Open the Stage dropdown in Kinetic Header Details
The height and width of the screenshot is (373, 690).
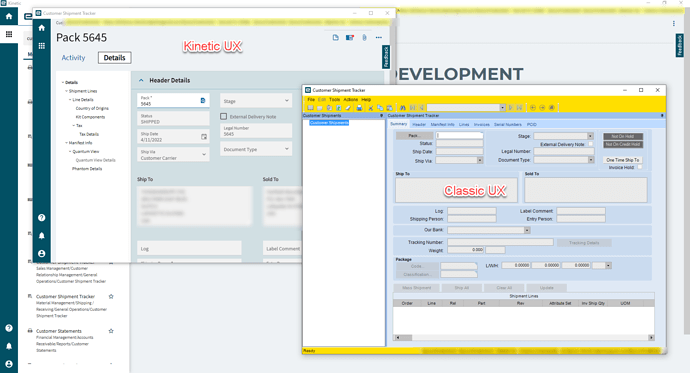coord(256,101)
